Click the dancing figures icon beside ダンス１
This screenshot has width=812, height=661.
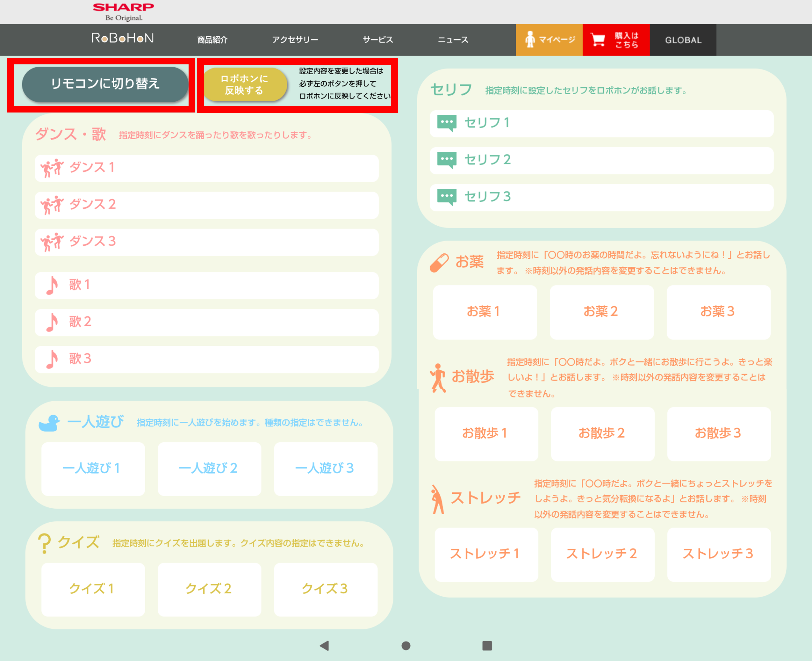point(52,168)
